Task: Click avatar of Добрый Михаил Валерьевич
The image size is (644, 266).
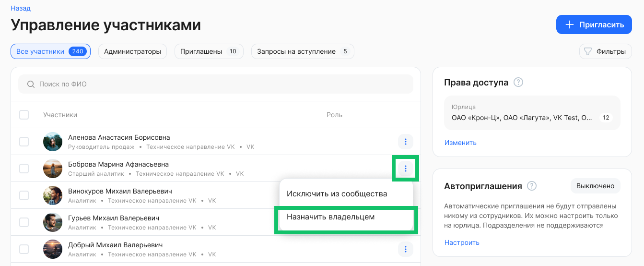Action: (53, 249)
